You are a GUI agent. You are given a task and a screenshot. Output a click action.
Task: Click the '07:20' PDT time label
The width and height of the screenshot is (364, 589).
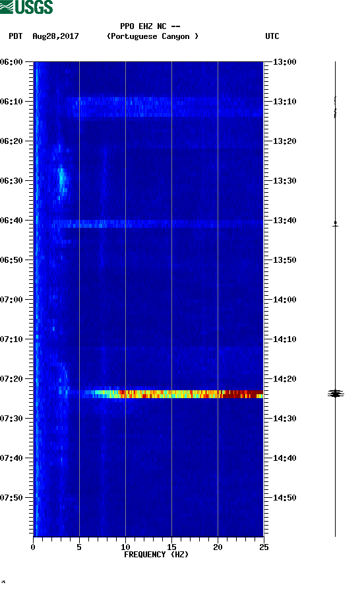coord(12,379)
